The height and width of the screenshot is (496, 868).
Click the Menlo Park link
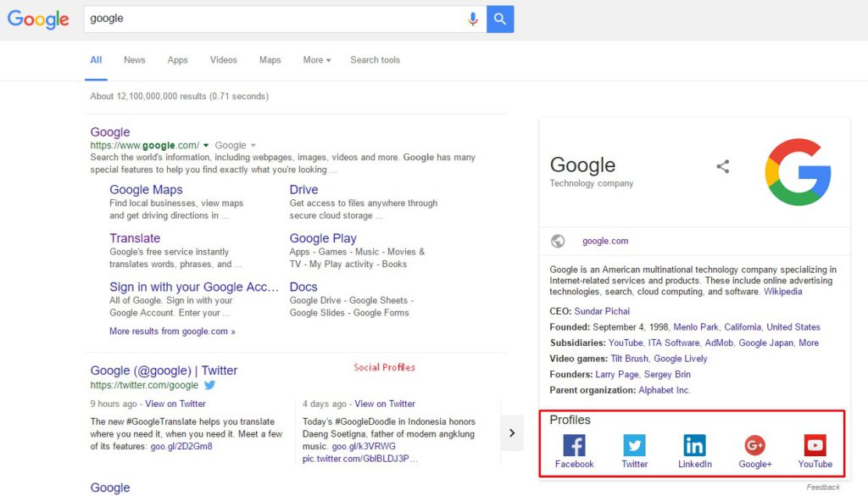[x=696, y=327]
